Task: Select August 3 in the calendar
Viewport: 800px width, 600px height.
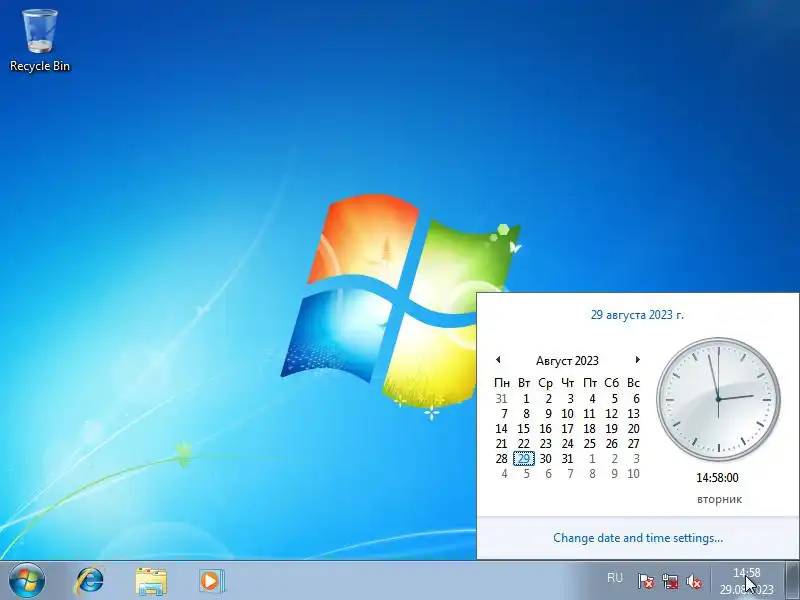Action: click(x=570, y=398)
